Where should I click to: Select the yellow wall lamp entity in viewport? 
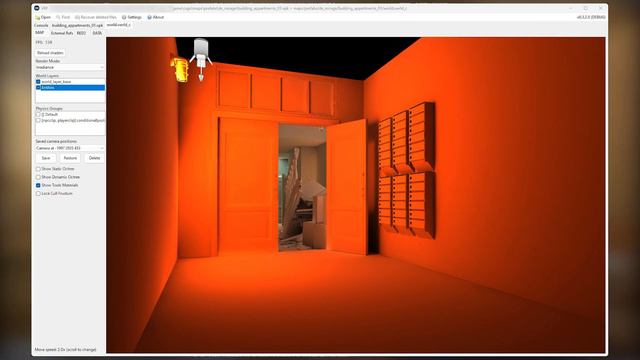click(180, 69)
